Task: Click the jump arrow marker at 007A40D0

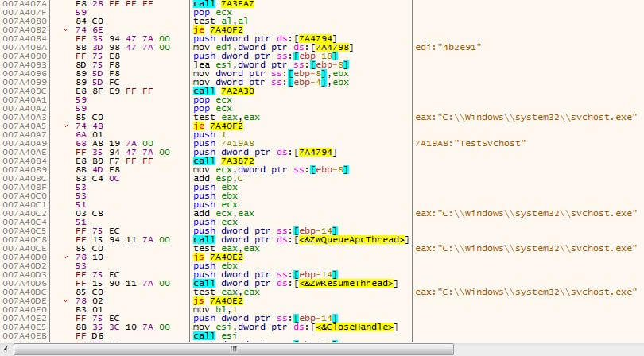Action: 65,257
